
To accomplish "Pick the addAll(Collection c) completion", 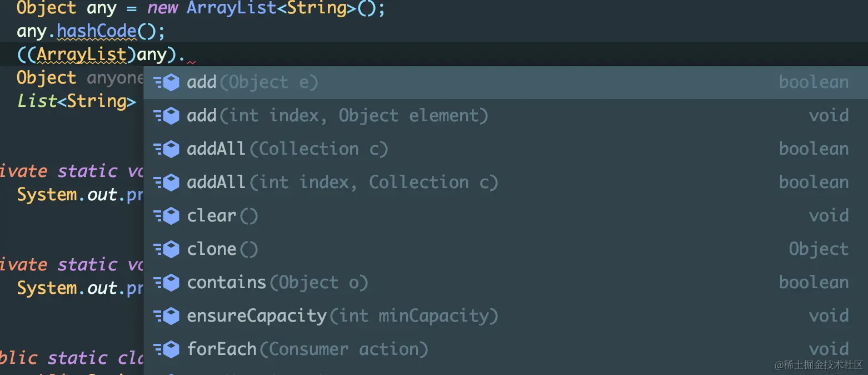I will tap(287, 149).
